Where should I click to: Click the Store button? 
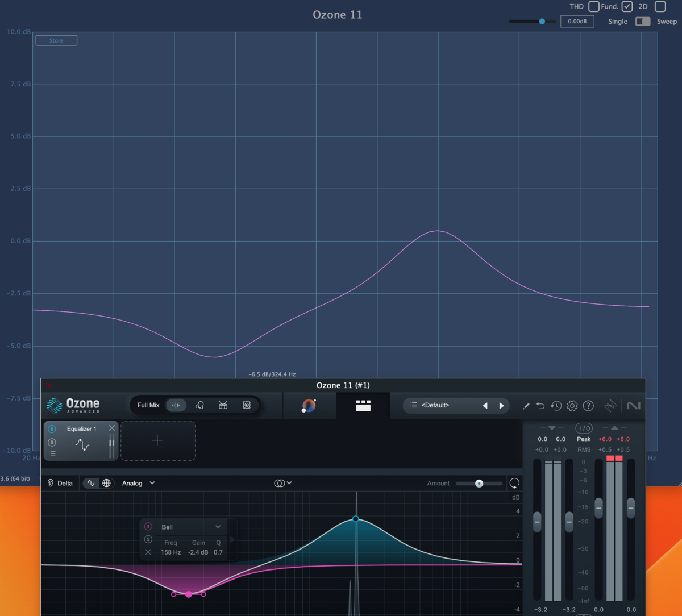tap(56, 40)
